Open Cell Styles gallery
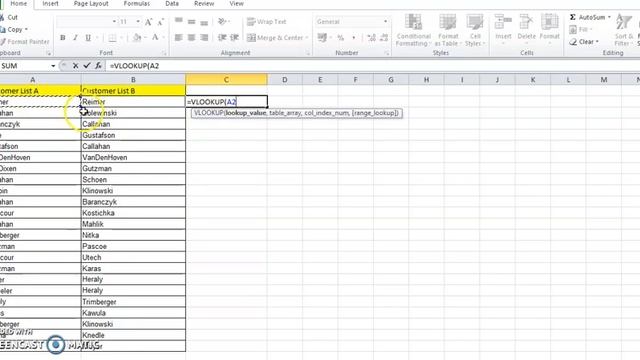The image size is (640, 360). coord(474,30)
